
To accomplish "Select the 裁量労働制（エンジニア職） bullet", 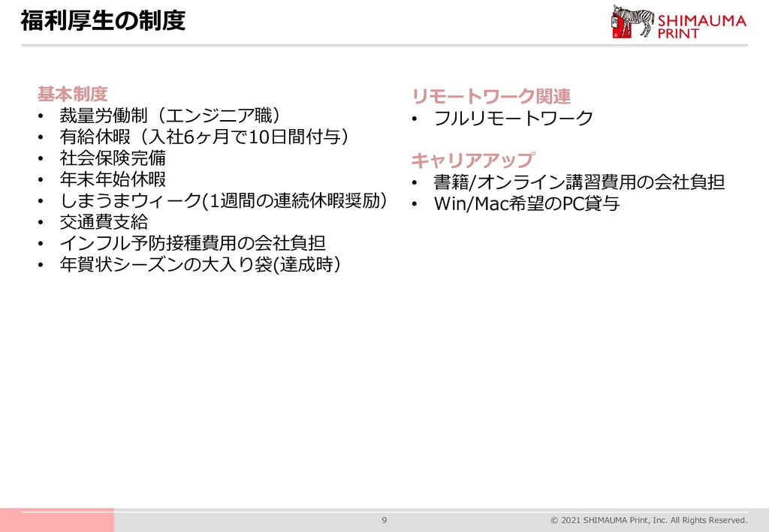I will pyautogui.click(x=170, y=116).
